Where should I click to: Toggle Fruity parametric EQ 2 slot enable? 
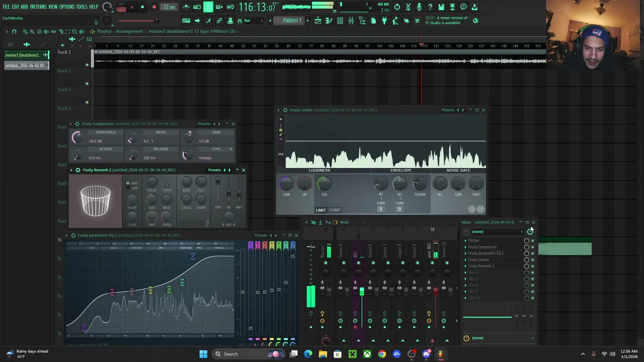pyautogui.click(x=533, y=253)
